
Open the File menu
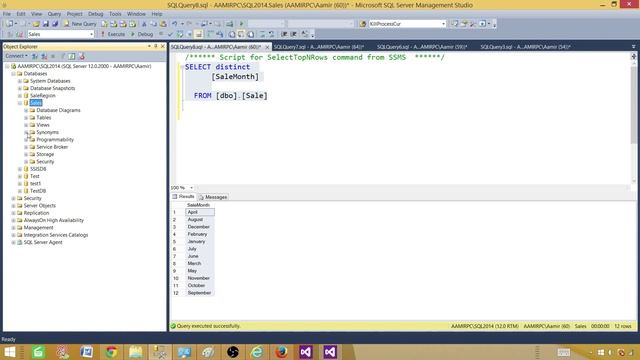[x=7, y=14]
